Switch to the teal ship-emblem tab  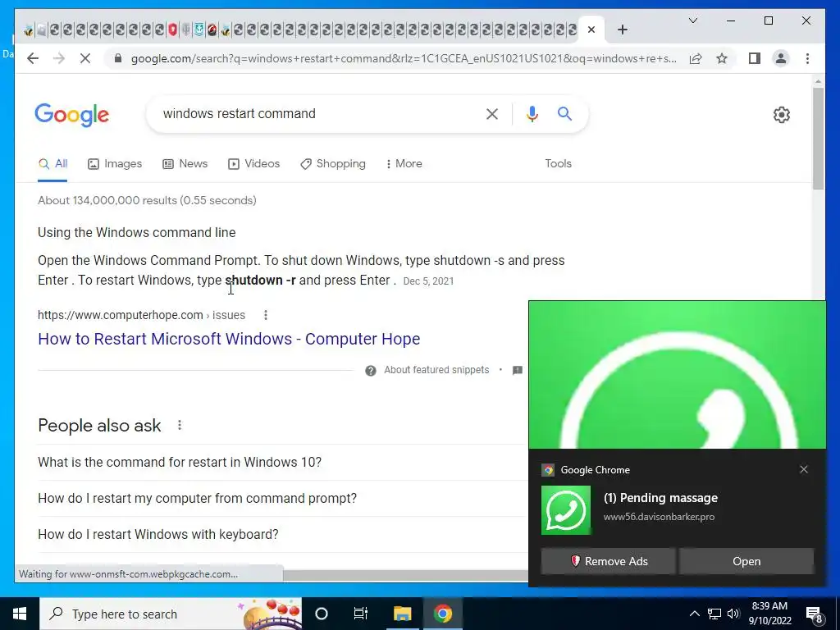(199, 30)
